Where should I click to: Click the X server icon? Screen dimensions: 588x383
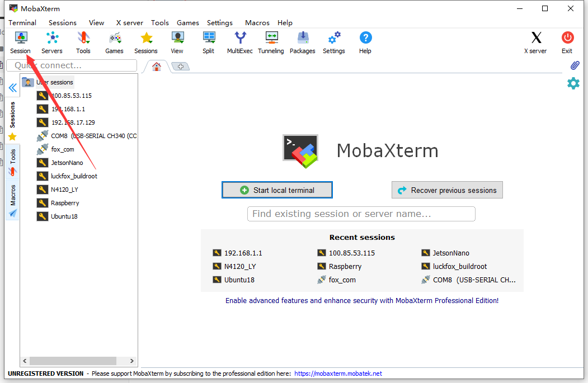pyautogui.click(x=535, y=42)
